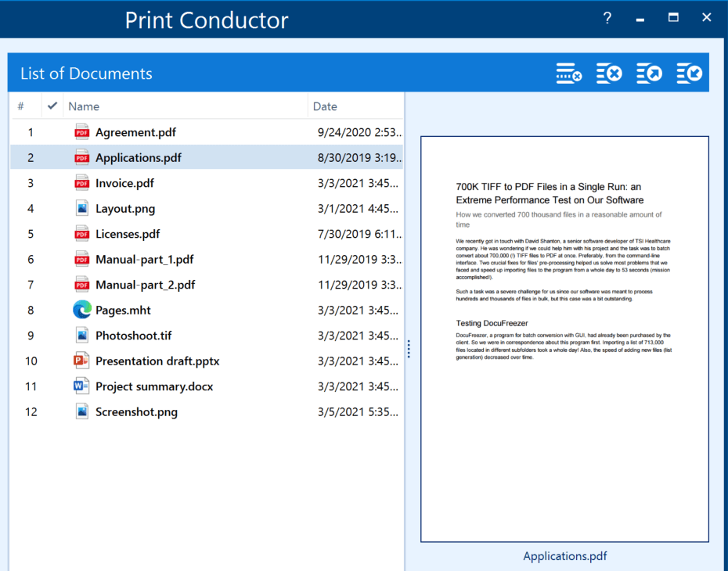Click the export list icon
This screenshot has width=728, height=571.
pos(649,74)
